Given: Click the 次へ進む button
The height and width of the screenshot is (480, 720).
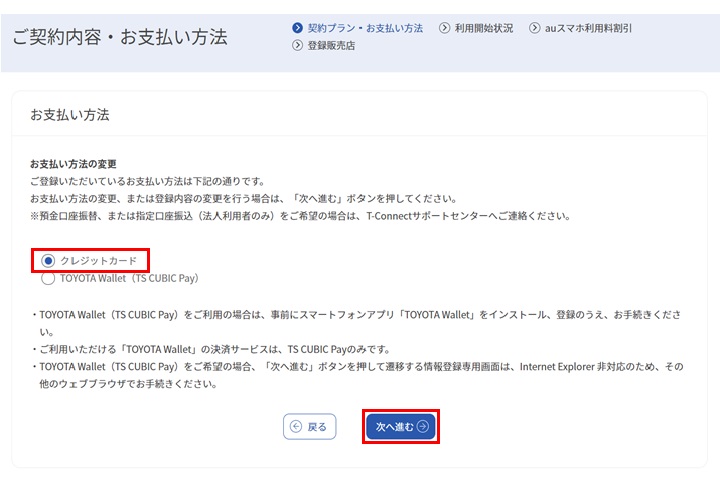Looking at the screenshot, I should 401,426.
